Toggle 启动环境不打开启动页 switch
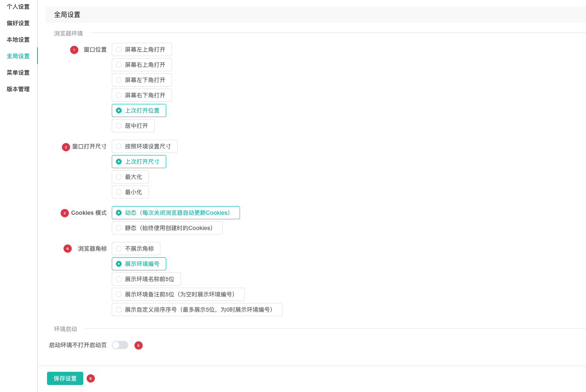The height and width of the screenshot is (392, 586). (x=120, y=345)
